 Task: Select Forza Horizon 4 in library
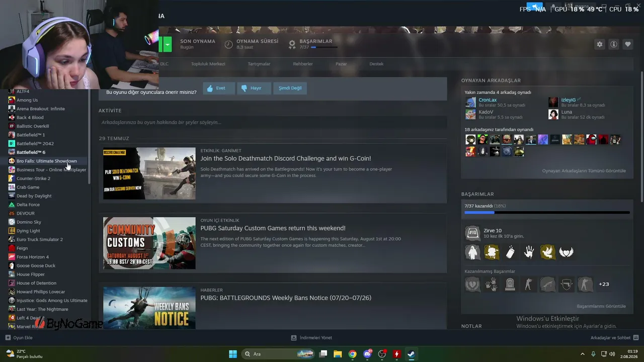(x=33, y=257)
